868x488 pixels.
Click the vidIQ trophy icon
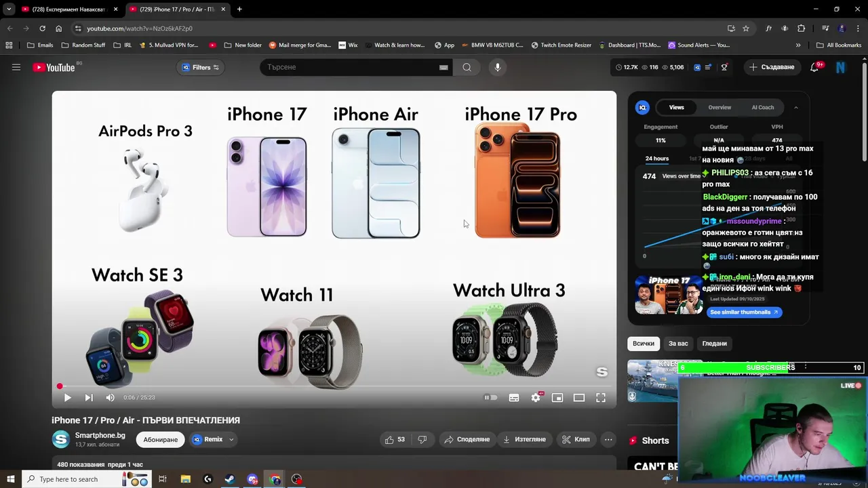click(724, 67)
